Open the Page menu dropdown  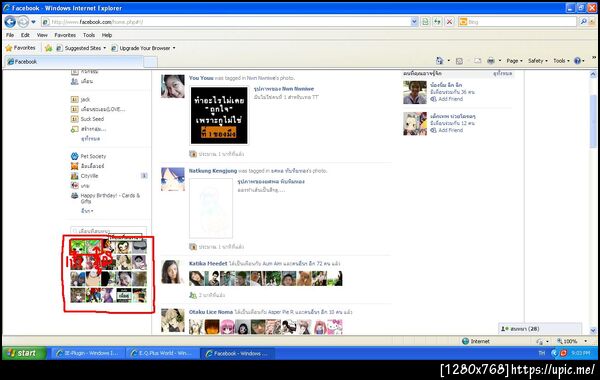pos(514,61)
